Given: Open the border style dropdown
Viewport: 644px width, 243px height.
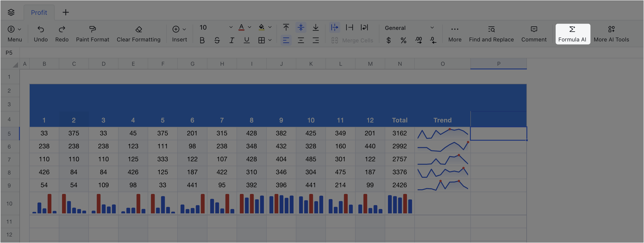Looking at the screenshot, I should 269,40.
